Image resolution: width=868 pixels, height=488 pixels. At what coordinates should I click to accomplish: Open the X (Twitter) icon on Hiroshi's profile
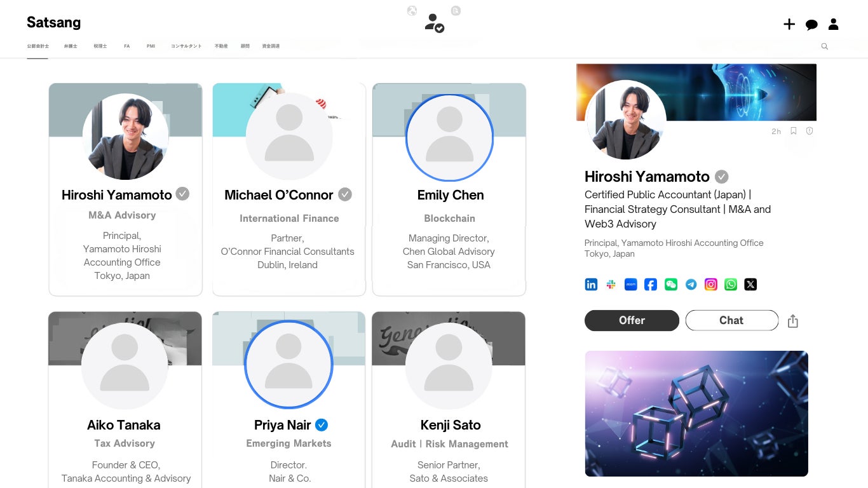point(750,285)
